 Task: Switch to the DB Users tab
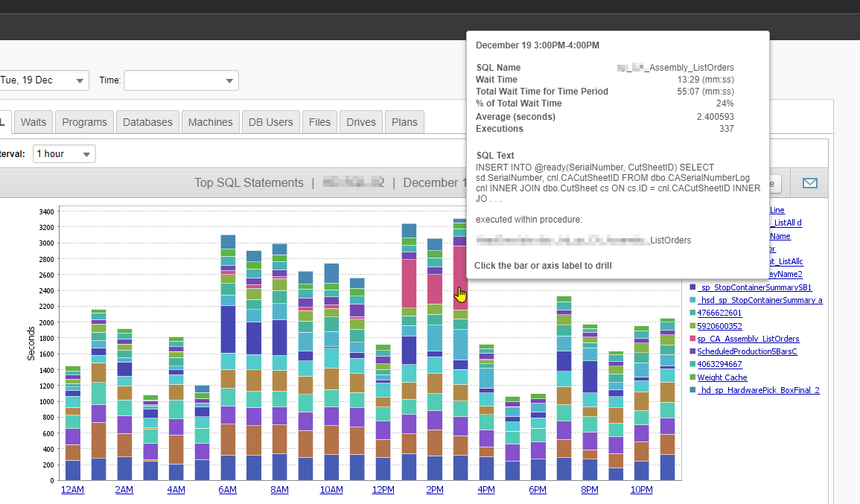pyautogui.click(x=271, y=122)
